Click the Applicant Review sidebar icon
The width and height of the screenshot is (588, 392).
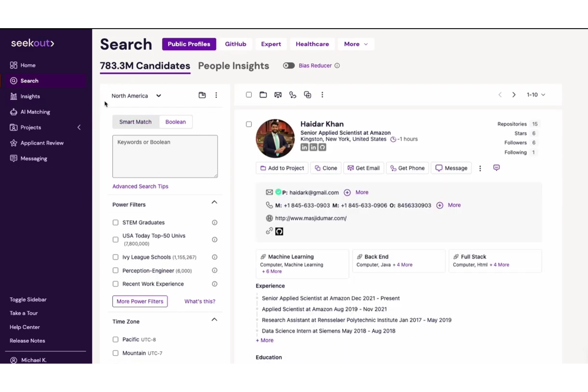point(13,143)
